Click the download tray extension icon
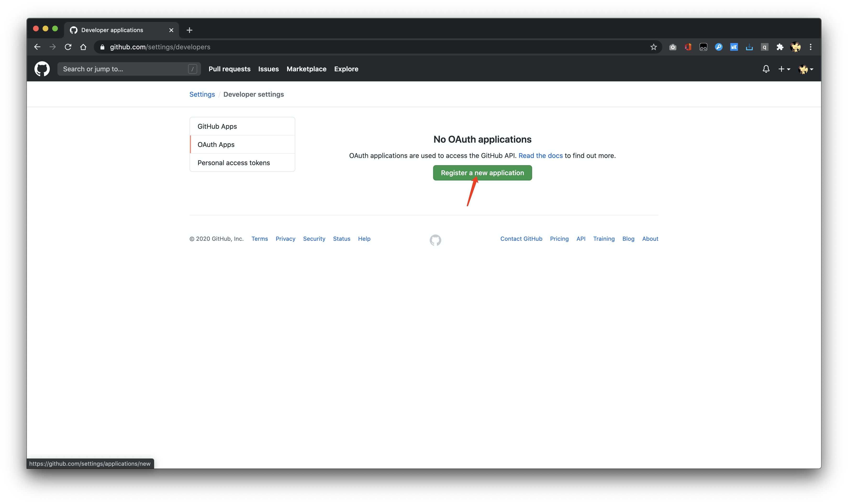 pyautogui.click(x=749, y=47)
